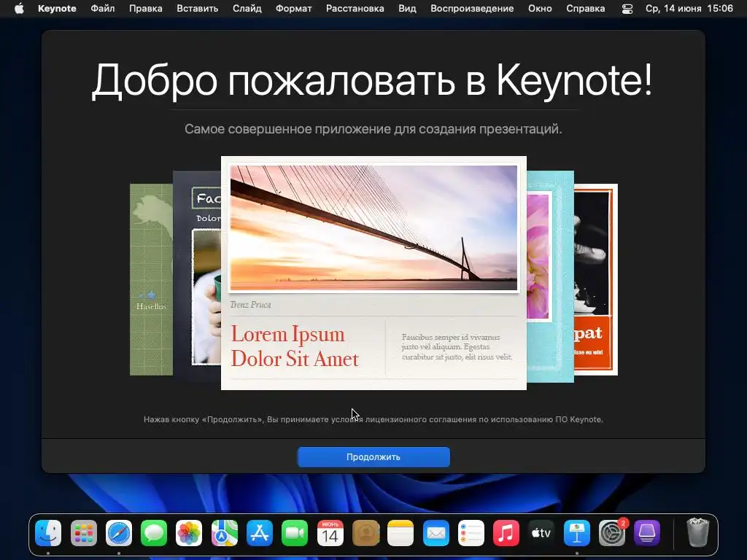Open Apple TV from the Dock
The image size is (747, 560).
coord(542,533)
